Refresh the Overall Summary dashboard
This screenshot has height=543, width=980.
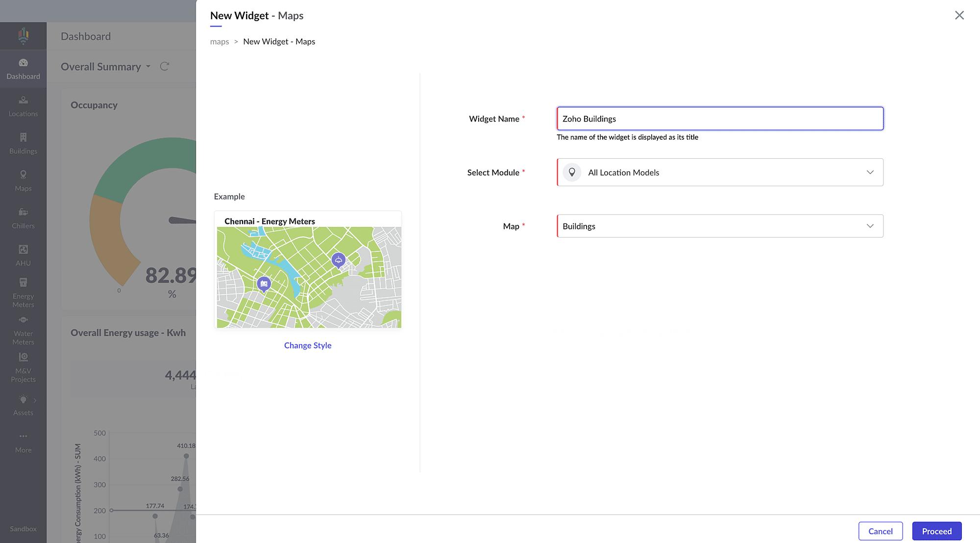pyautogui.click(x=165, y=66)
